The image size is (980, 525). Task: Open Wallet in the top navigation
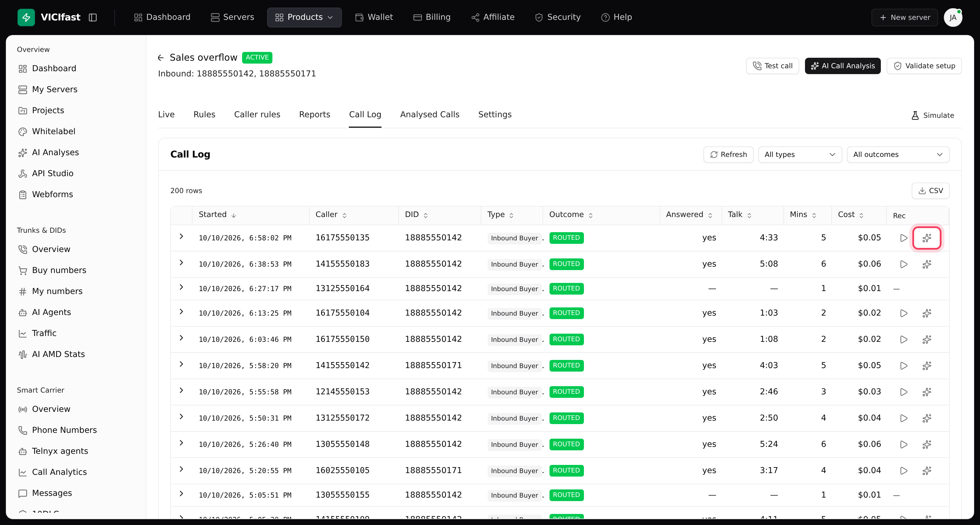tap(374, 17)
